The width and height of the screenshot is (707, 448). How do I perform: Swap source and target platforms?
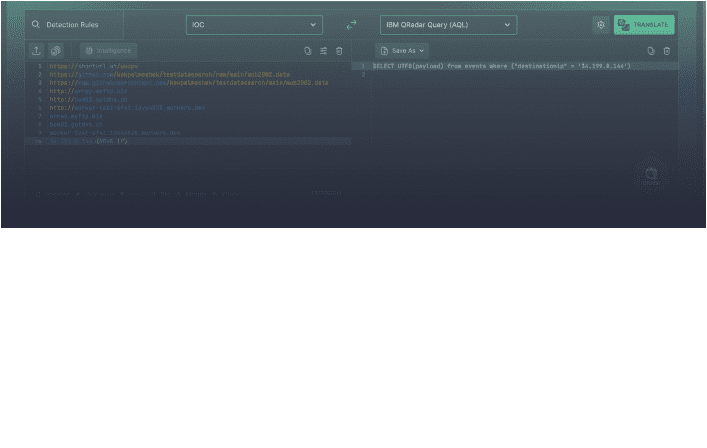coord(351,24)
